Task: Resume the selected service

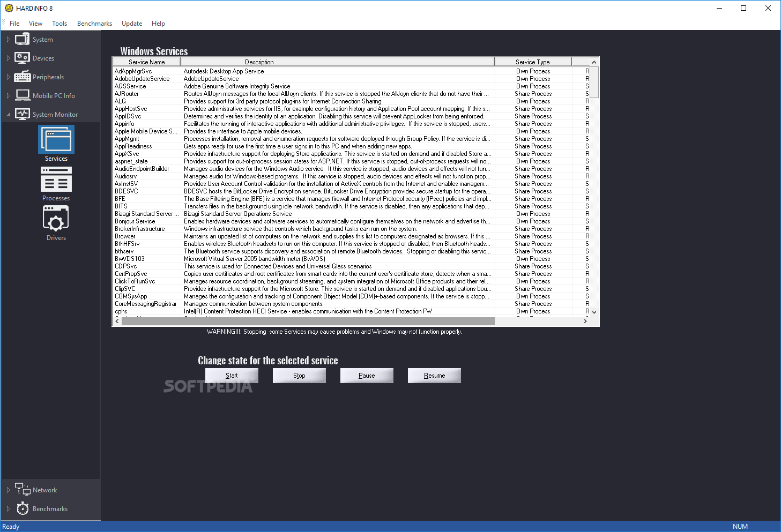Action: pos(434,376)
